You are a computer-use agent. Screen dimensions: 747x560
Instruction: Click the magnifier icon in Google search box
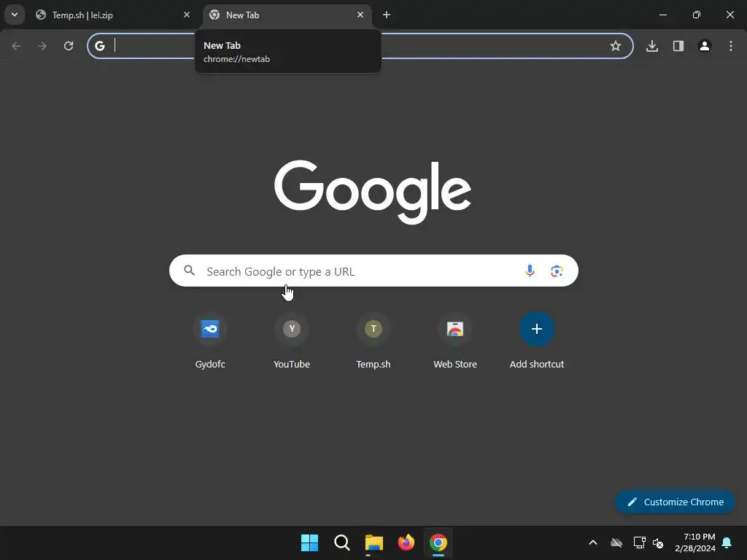[189, 271]
